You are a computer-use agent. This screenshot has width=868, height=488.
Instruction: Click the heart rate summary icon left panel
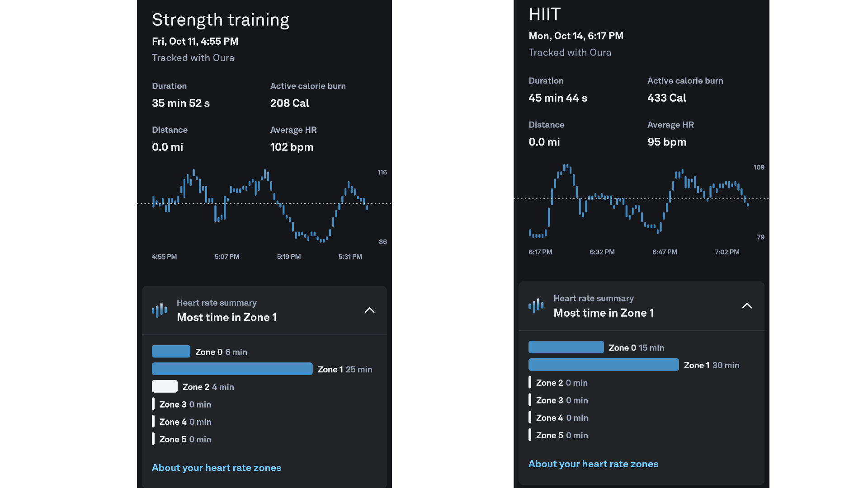158,309
